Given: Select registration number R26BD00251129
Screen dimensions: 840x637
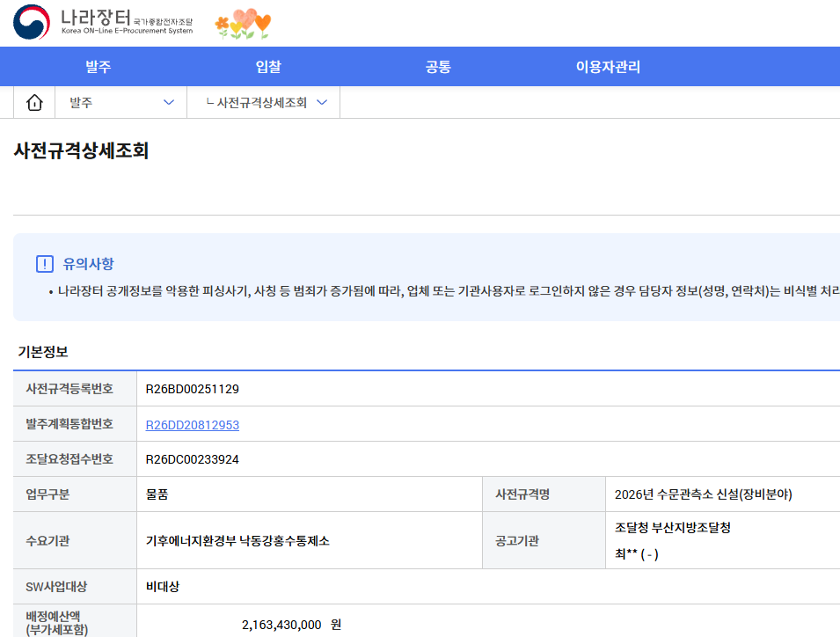Looking at the screenshot, I should coord(193,389).
